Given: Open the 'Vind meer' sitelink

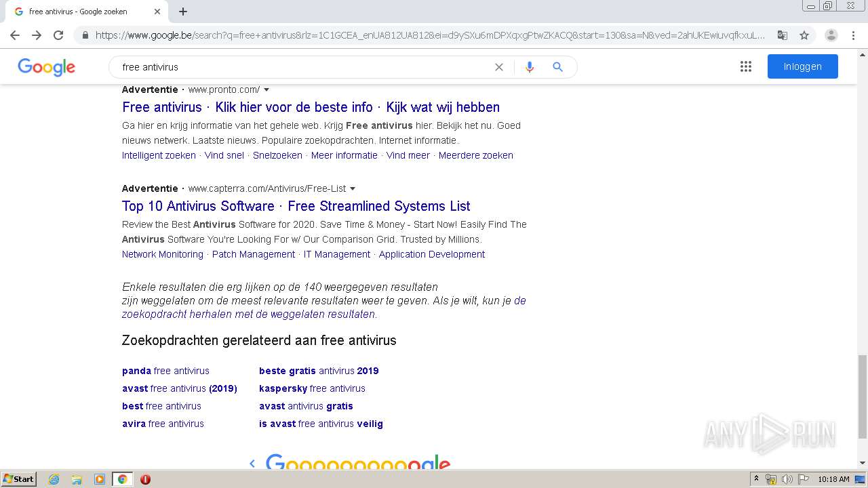Looking at the screenshot, I should 408,155.
